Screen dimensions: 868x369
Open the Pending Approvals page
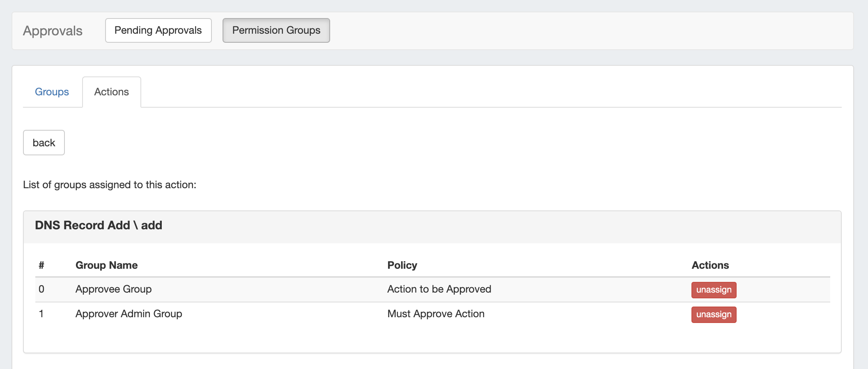coord(158,30)
